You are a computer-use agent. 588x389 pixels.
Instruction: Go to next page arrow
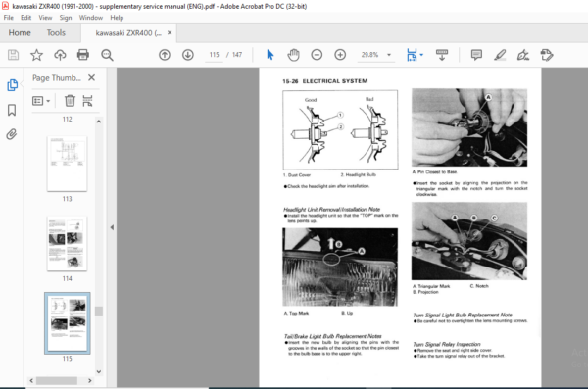188,55
